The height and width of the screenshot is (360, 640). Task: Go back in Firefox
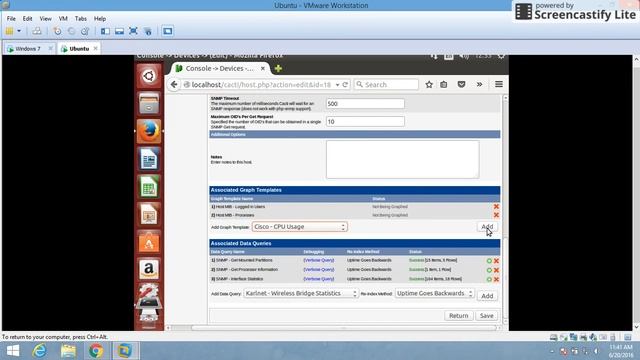coord(174,84)
